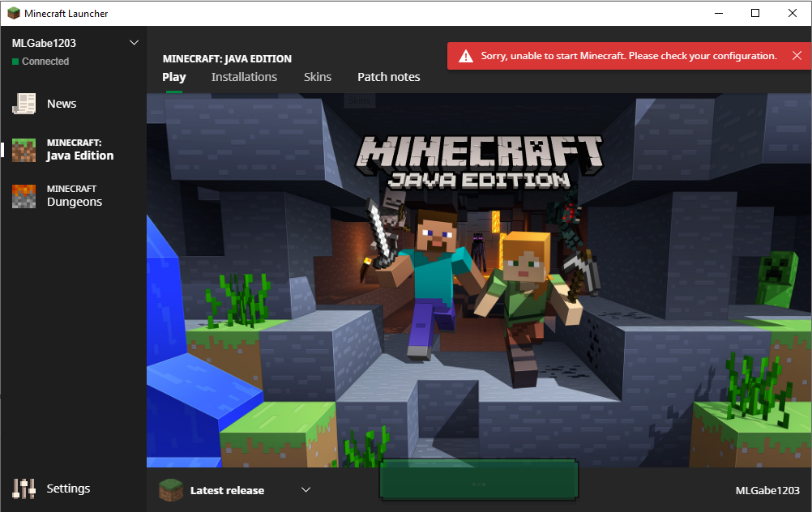This screenshot has width=812, height=512.
Task: Switch to the Installations tab
Action: tap(244, 77)
